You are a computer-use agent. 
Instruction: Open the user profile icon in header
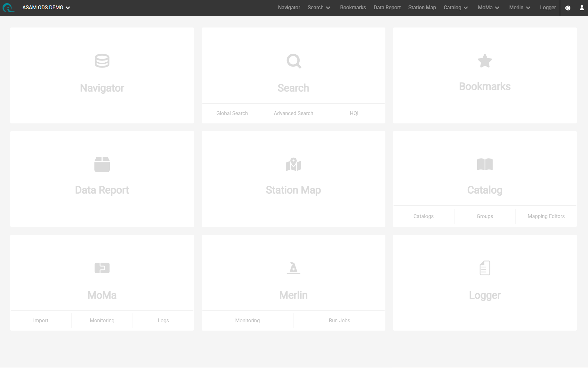coord(582,8)
